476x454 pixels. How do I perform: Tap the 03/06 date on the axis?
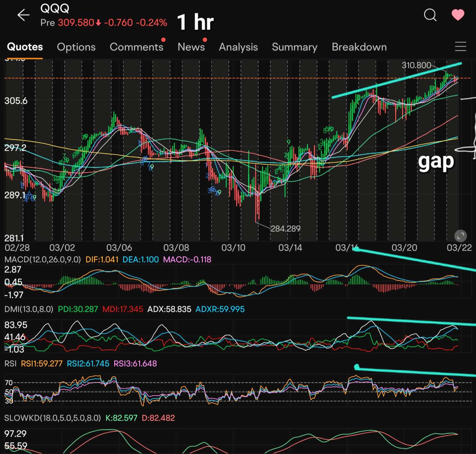119,248
